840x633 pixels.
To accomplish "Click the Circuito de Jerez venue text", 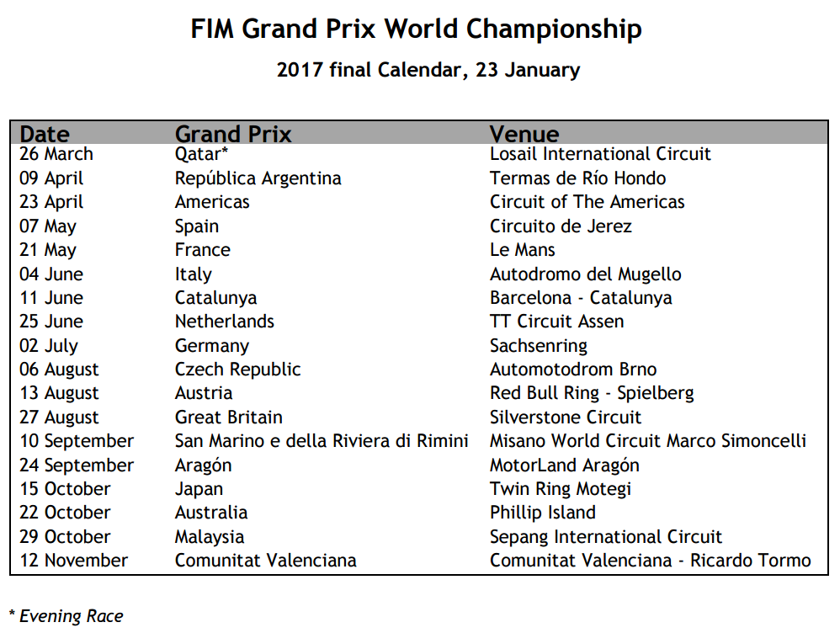I will [561, 226].
